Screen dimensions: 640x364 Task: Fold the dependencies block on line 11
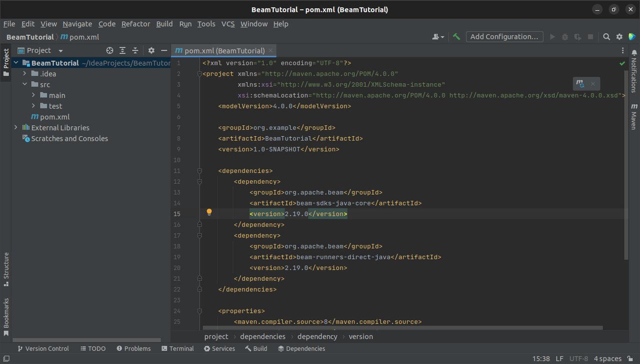click(199, 170)
